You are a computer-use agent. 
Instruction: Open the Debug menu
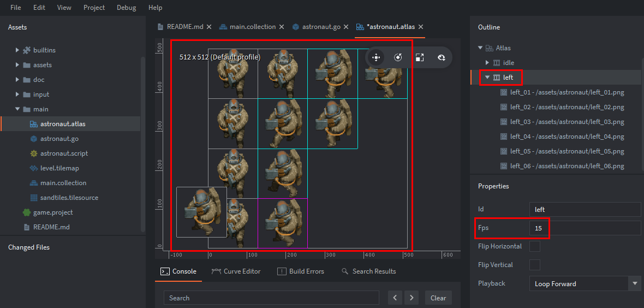(x=127, y=8)
